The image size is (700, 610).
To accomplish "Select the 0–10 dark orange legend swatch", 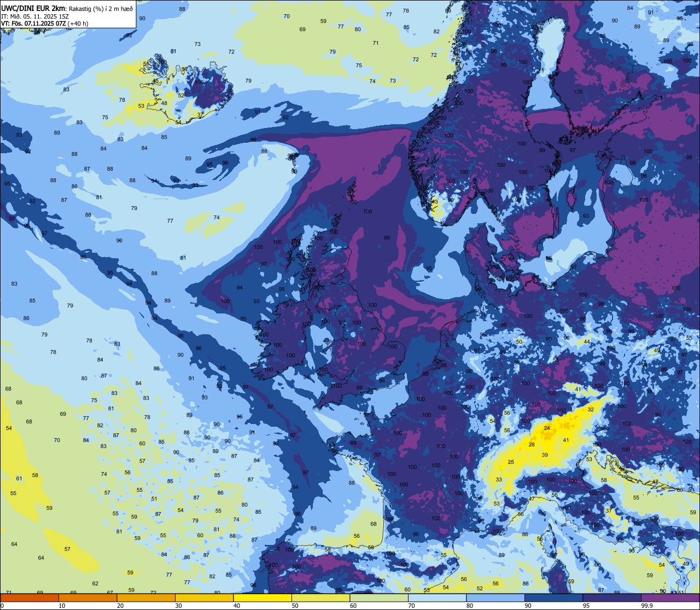I will [30, 597].
